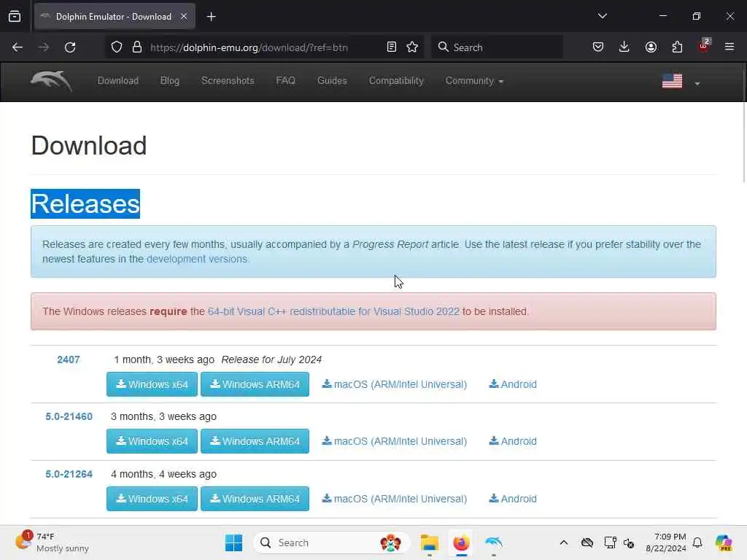The image size is (747, 560).
Task: Click the Windows taskbar Search box
Action: point(332,542)
